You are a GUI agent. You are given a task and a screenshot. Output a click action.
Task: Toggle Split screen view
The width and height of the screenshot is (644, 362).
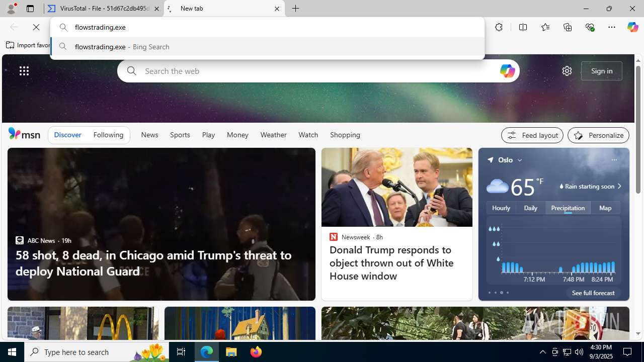523,27
